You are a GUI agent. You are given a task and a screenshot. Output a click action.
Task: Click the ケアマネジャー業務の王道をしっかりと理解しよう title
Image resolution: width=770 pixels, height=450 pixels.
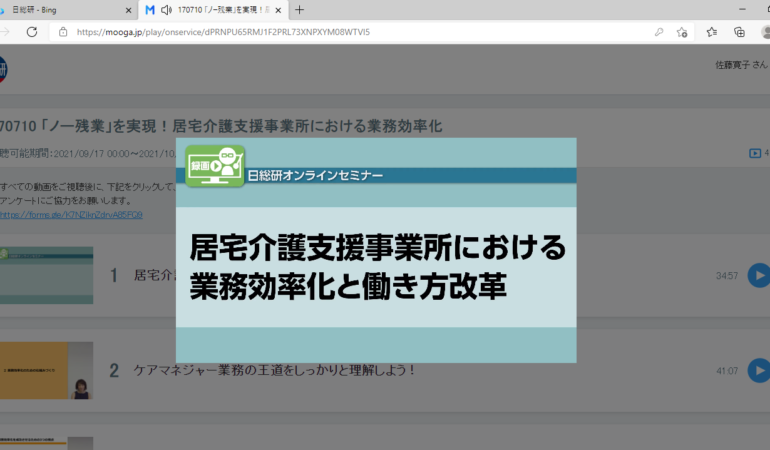pyautogui.click(x=274, y=370)
